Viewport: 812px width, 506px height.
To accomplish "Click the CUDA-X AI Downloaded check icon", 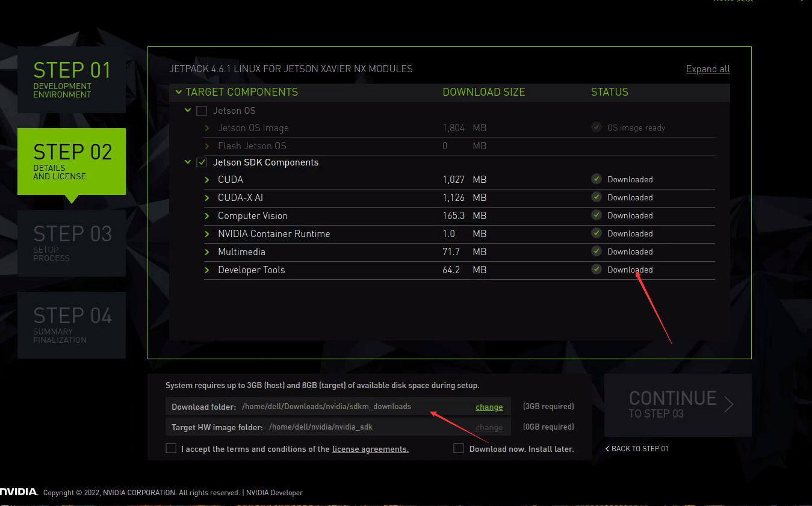I will click(x=597, y=197).
